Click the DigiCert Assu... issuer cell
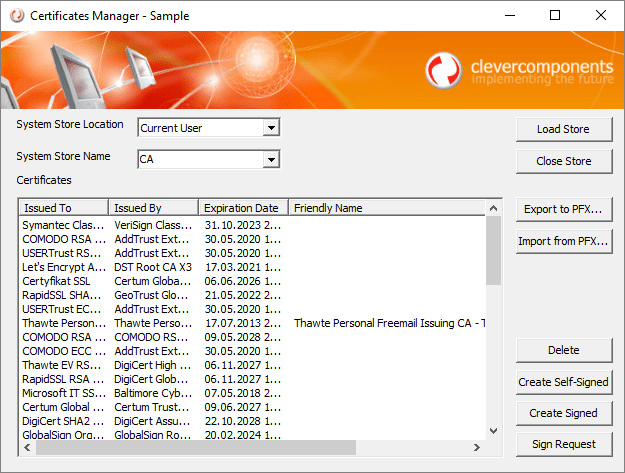The width and height of the screenshot is (625, 473). 152,421
